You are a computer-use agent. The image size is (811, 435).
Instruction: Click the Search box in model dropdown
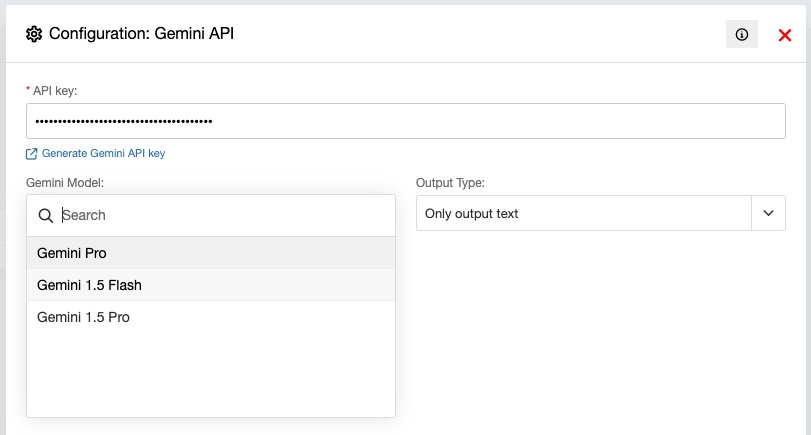(211, 216)
